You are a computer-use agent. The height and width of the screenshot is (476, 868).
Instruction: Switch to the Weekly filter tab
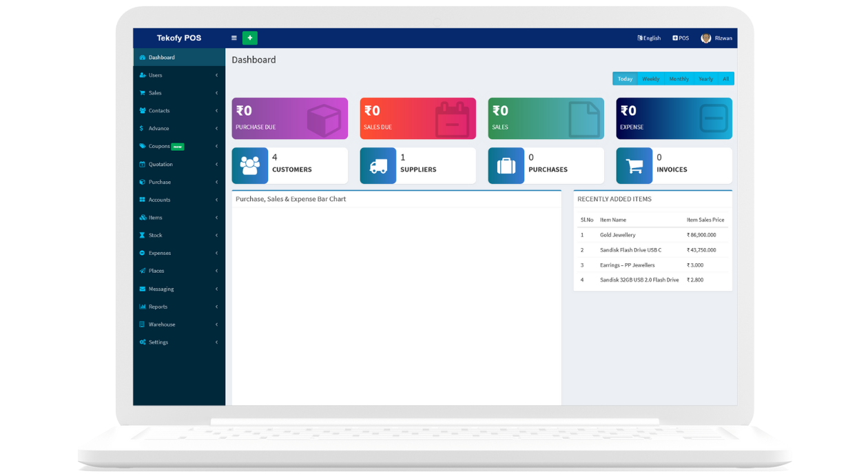(650, 79)
